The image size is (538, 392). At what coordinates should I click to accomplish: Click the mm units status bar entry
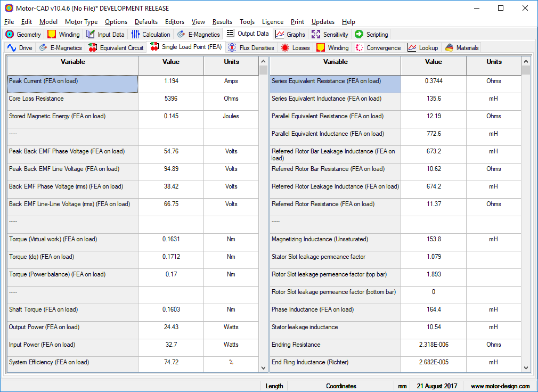(x=402, y=386)
